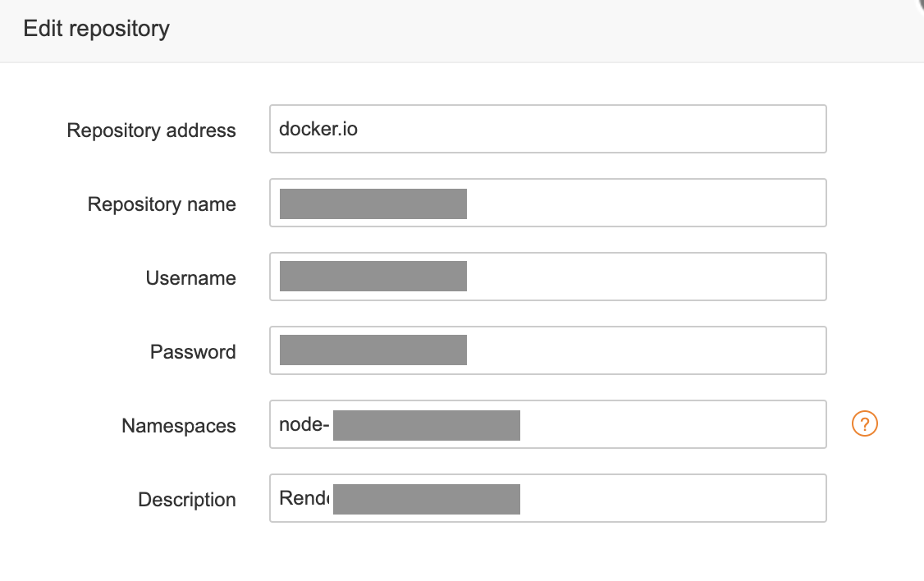The image size is (924, 581).
Task: Click the masked value in Username field
Action: 373,277
